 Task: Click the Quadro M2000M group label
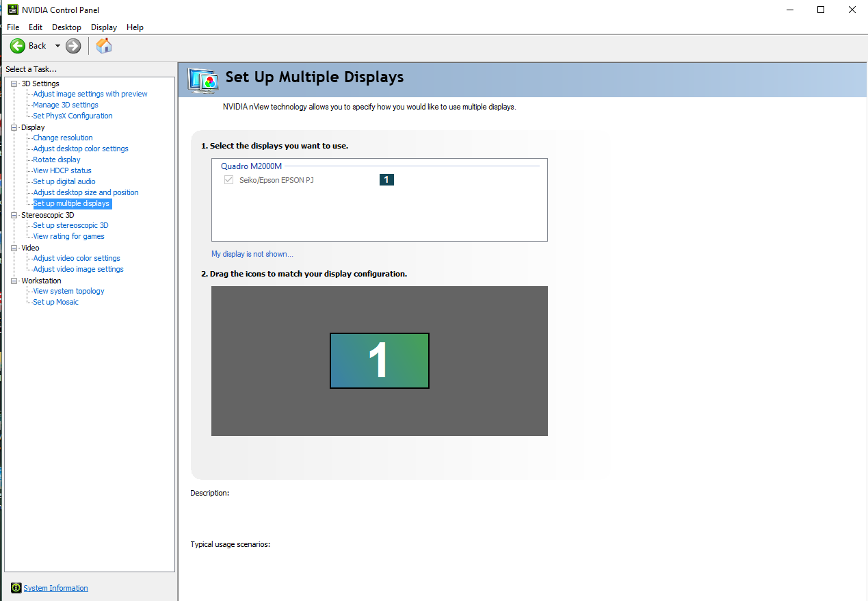pos(251,166)
